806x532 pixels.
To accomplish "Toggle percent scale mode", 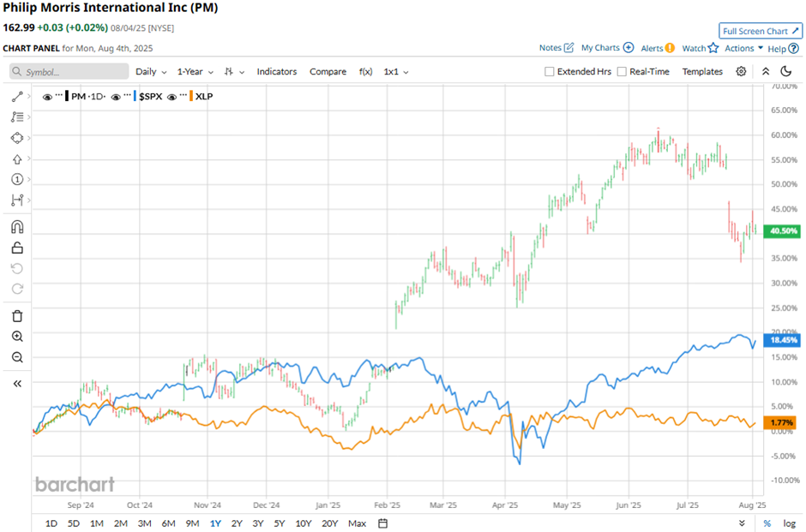I will click(767, 523).
